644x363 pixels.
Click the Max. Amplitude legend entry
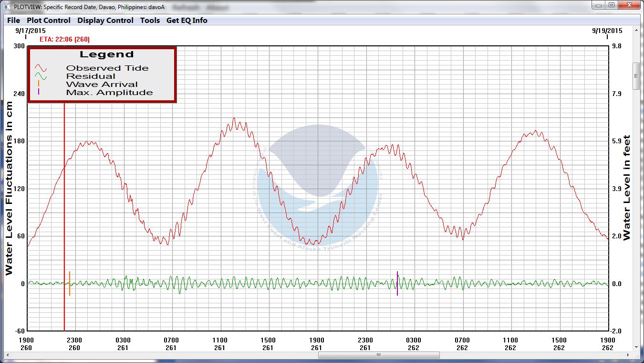click(x=109, y=92)
